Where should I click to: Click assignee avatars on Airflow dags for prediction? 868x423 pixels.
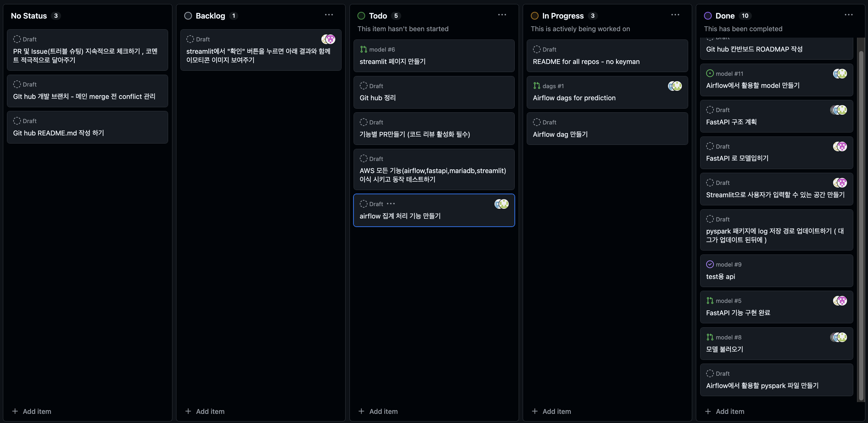pos(675,86)
